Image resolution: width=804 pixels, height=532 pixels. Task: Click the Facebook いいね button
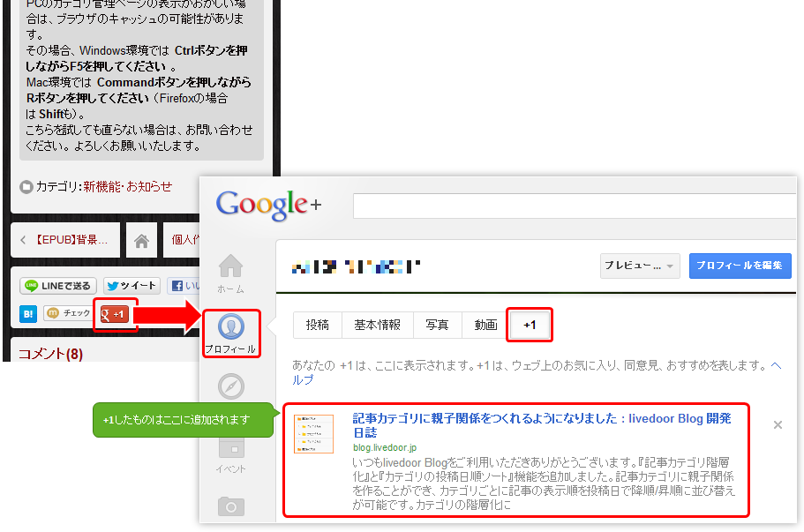[183, 286]
